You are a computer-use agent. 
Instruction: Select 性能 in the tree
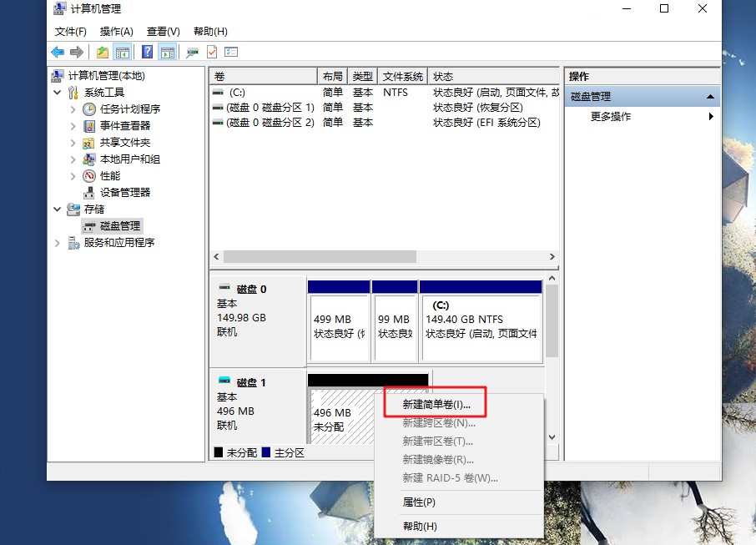point(110,176)
